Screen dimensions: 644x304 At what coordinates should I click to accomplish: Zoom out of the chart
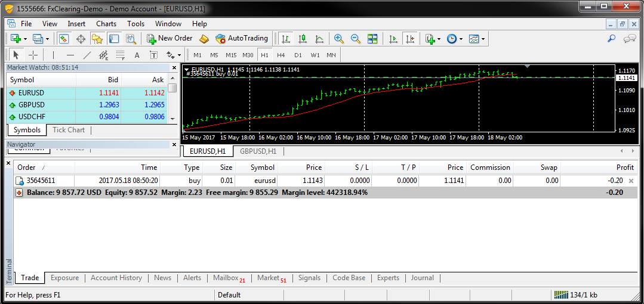click(x=356, y=39)
